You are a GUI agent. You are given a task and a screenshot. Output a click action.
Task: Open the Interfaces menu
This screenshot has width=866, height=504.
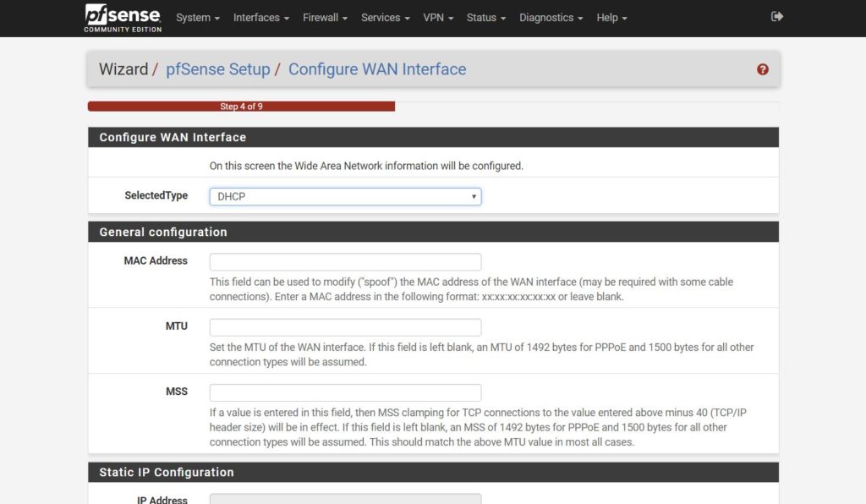pyautogui.click(x=260, y=18)
